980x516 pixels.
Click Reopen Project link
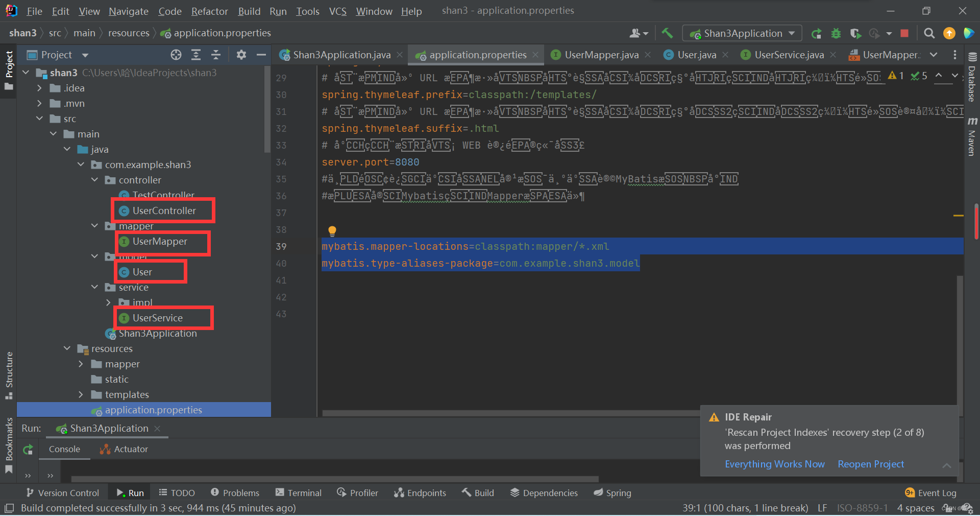click(871, 464)
